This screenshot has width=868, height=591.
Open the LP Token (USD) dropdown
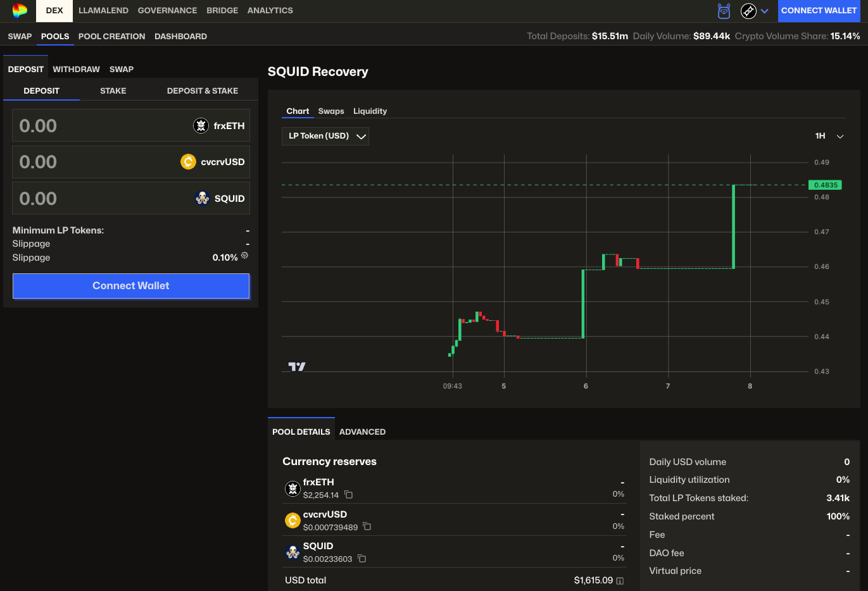[x=325, y=136]
